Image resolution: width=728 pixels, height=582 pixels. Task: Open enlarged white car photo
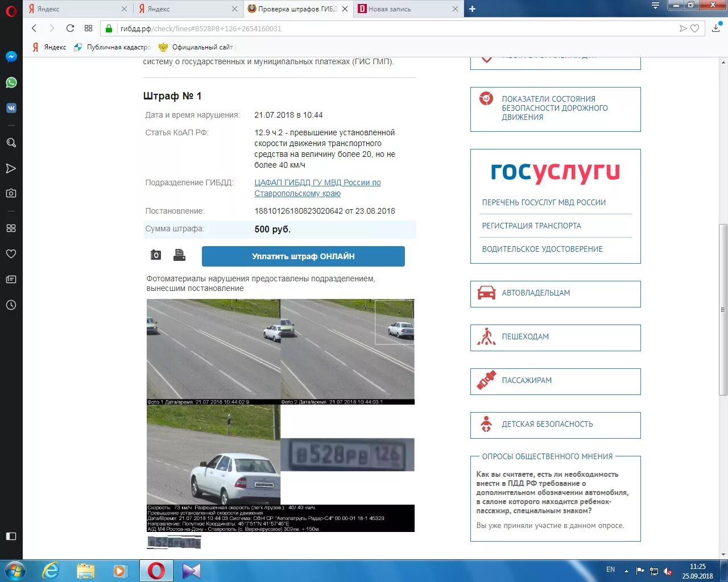pyautogui.click(x=213, y=455)
